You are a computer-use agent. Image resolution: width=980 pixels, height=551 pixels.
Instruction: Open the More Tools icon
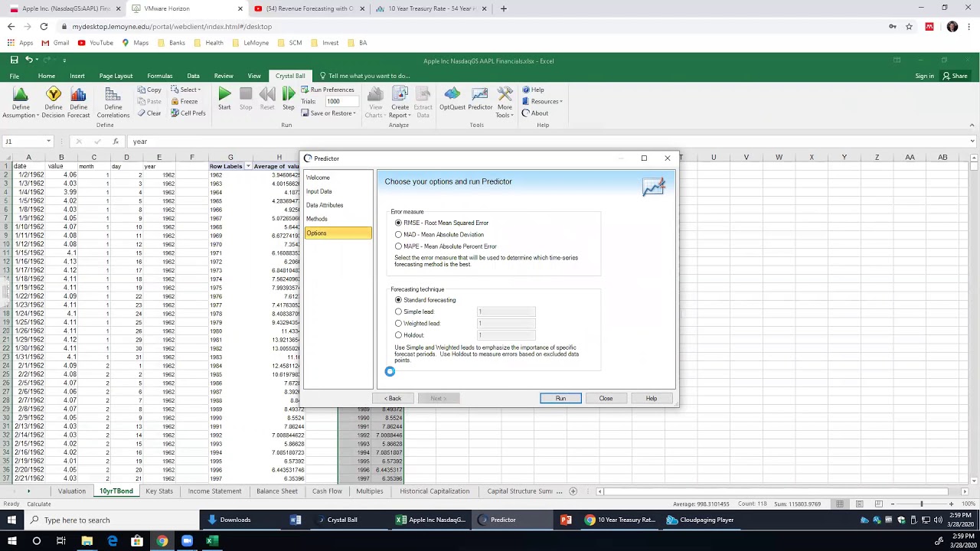pos(505,94)
